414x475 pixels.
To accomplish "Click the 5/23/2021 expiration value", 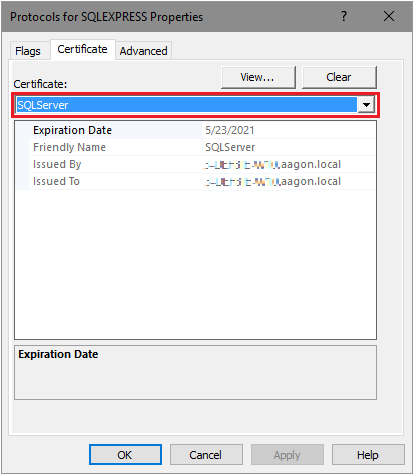I will [x=230, y=130].
